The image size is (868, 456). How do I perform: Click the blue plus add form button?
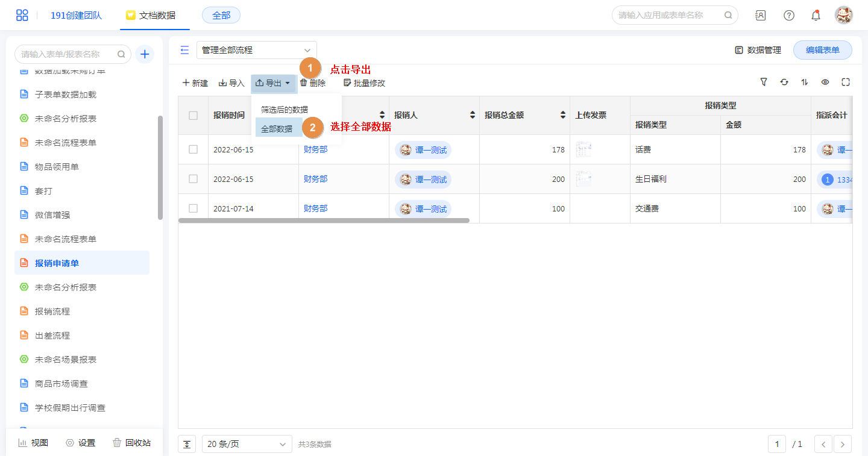tap(145, 54)
